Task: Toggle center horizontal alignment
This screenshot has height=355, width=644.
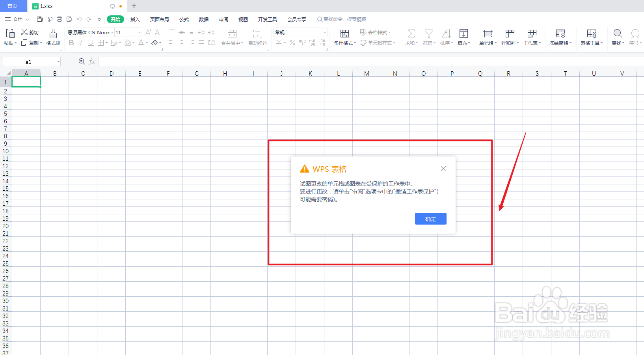Action: [x=182, y=43]
